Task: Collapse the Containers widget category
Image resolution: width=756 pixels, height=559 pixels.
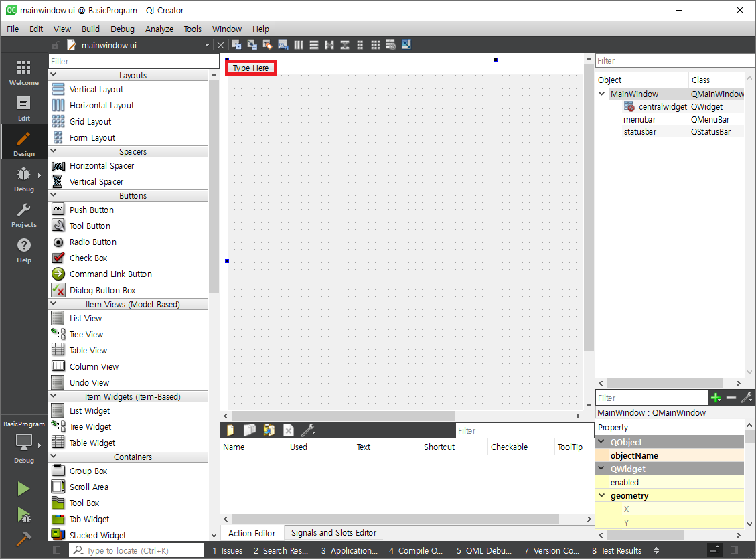Action: pyautogui.click(x=54, y=457)
